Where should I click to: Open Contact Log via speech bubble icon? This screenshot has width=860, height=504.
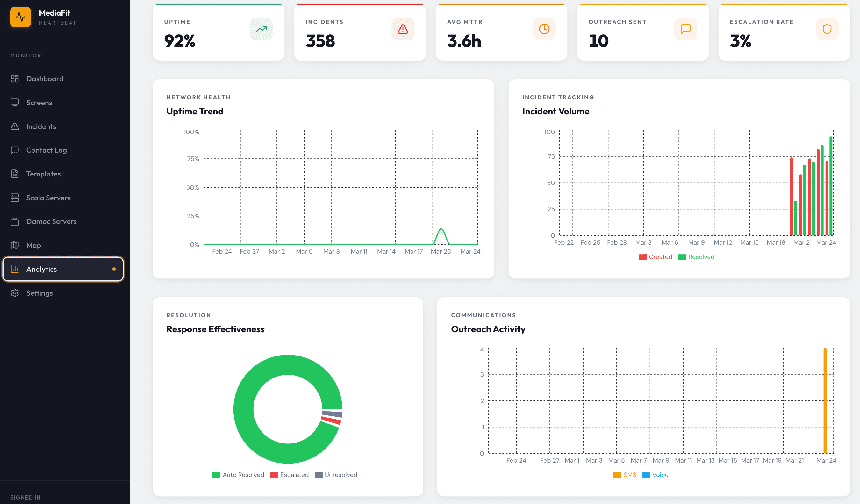pos(15,150)
